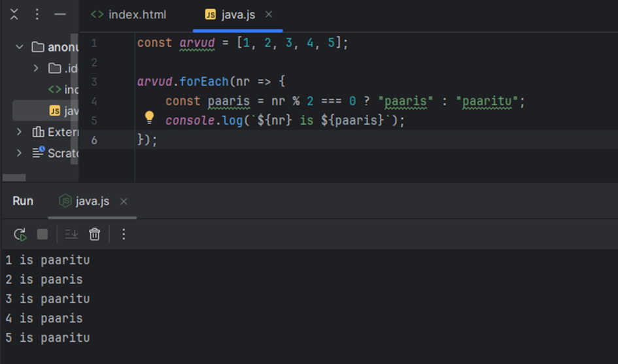
Task: Expand the .id folder chevron in tree
Action: 36,68
